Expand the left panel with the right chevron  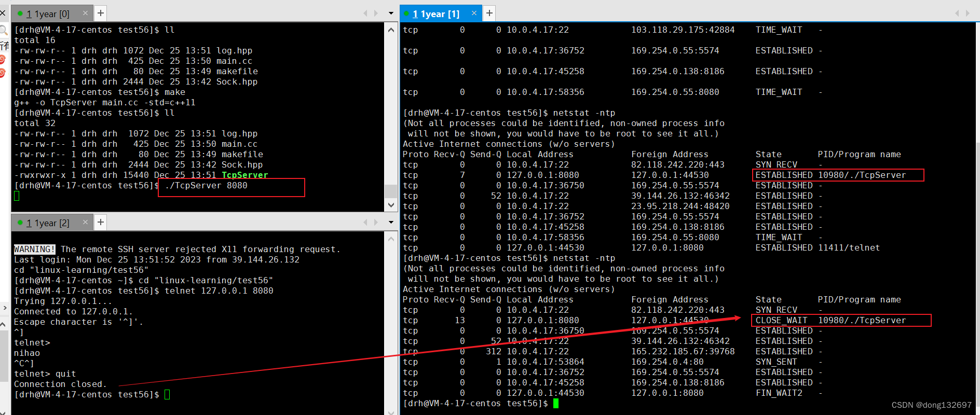coord(4,308)
